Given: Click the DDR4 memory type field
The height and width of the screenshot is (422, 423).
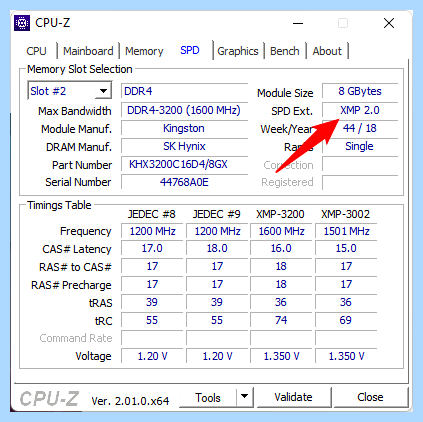Looking at the screenshot, I should [184, 91].
